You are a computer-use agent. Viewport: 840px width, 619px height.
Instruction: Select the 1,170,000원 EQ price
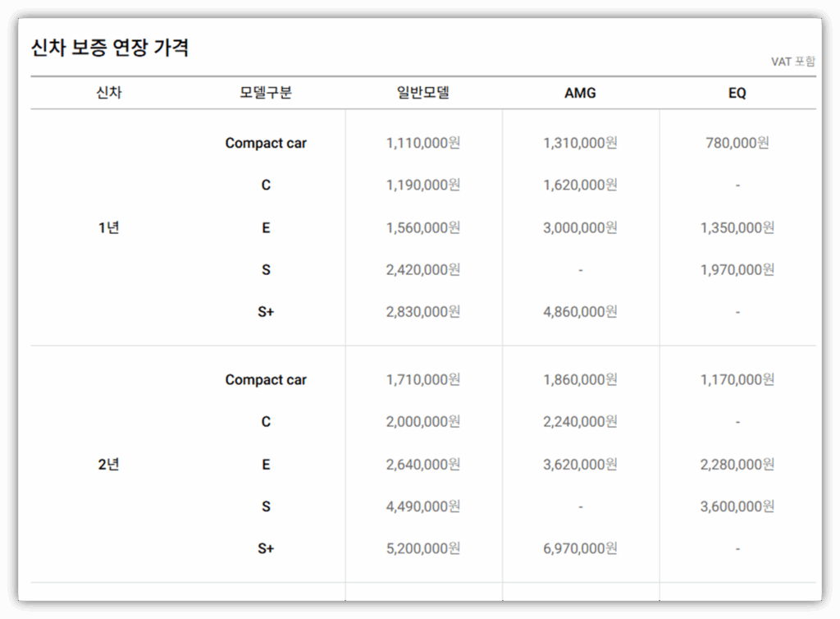[x=737, y=379]
